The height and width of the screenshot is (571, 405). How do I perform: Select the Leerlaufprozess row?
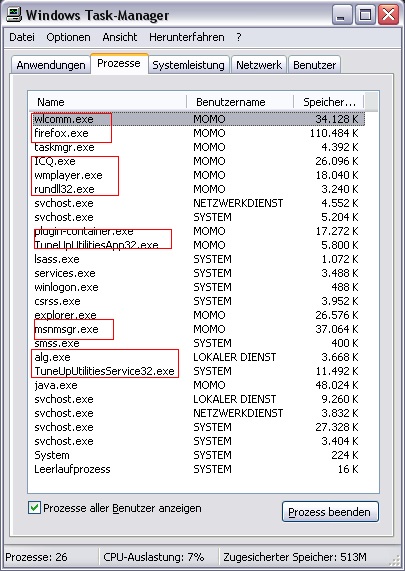point(197,469)
